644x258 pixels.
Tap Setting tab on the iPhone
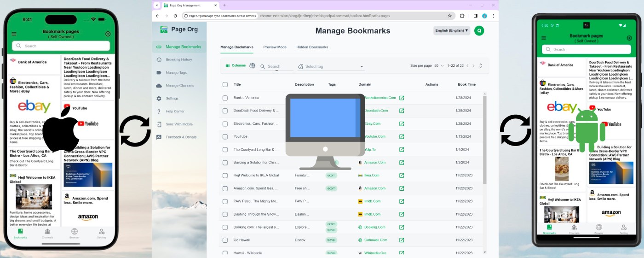coord(102,233)
